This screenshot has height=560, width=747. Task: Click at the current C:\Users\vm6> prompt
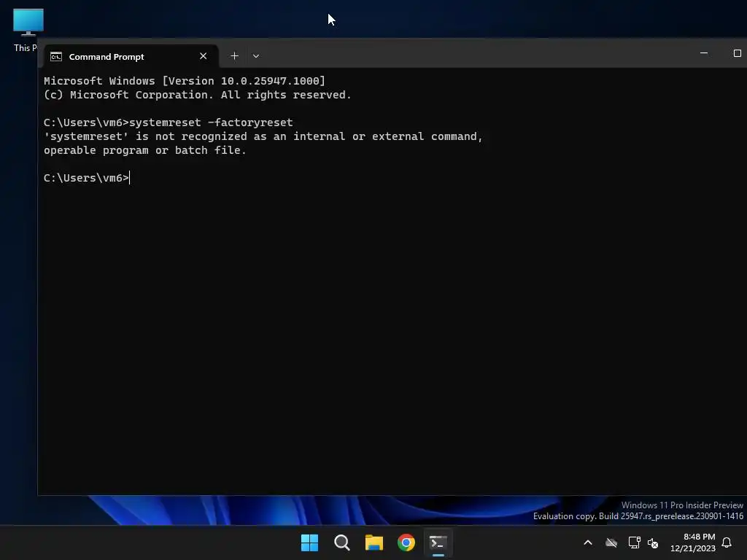[x=86, y=178]
